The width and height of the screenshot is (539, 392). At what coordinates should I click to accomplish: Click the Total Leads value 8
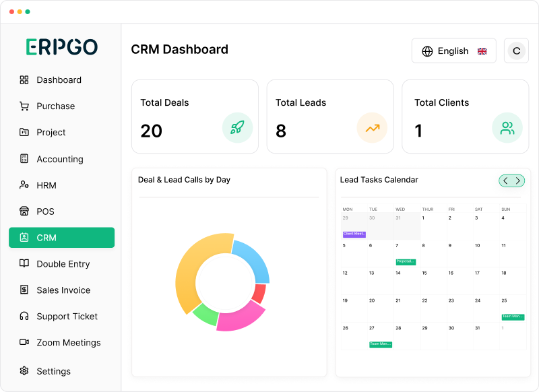281,131
